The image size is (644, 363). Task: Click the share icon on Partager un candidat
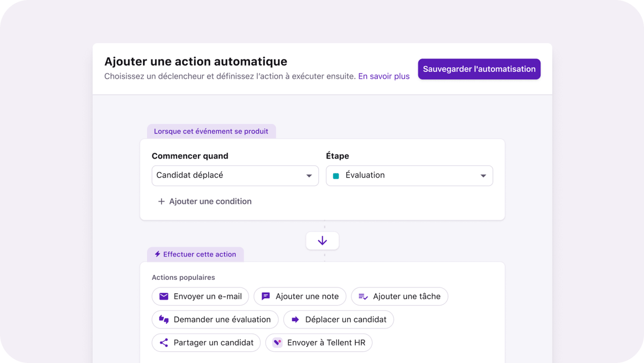click(x=164, y=342)
